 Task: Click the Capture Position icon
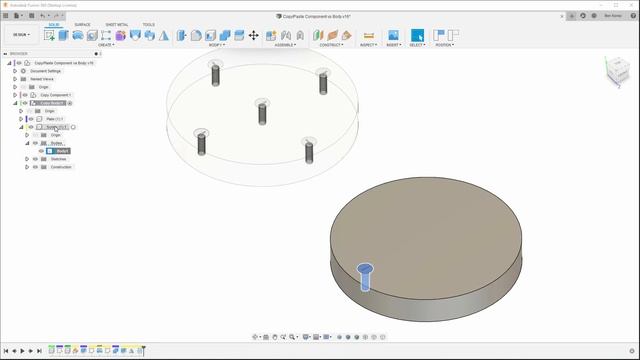pos(439,36)
